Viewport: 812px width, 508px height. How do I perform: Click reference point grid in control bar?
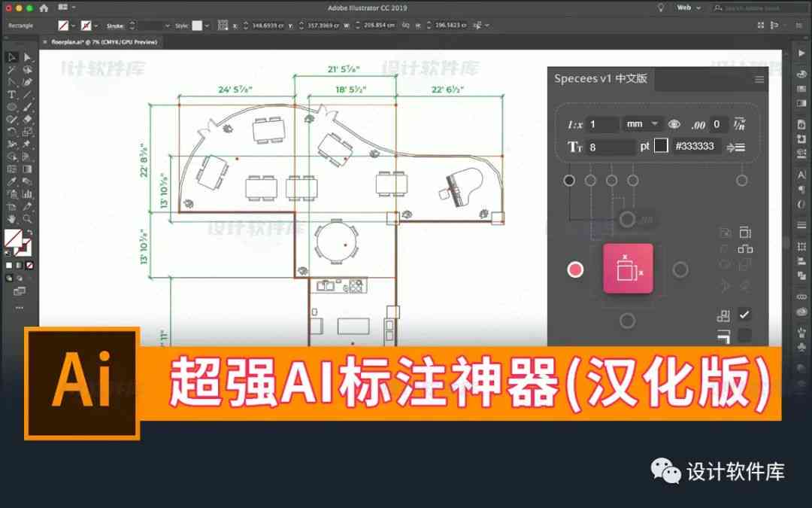click(x=223, y=25)
